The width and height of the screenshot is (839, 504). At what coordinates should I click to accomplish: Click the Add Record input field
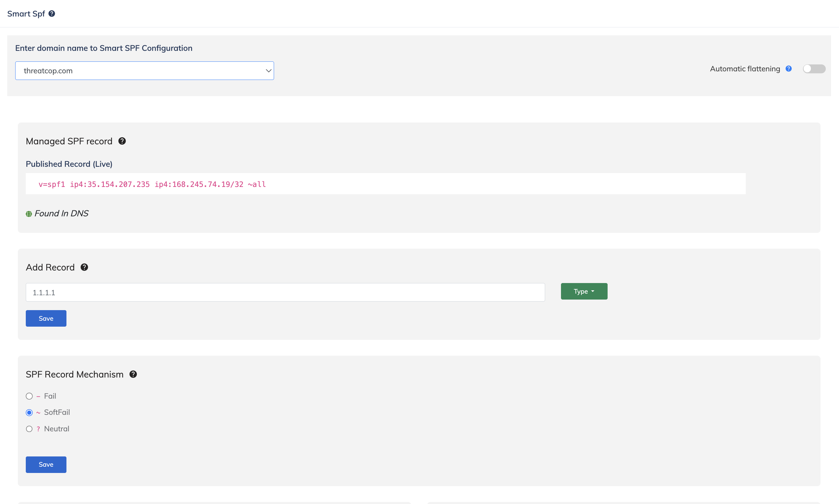285,292
